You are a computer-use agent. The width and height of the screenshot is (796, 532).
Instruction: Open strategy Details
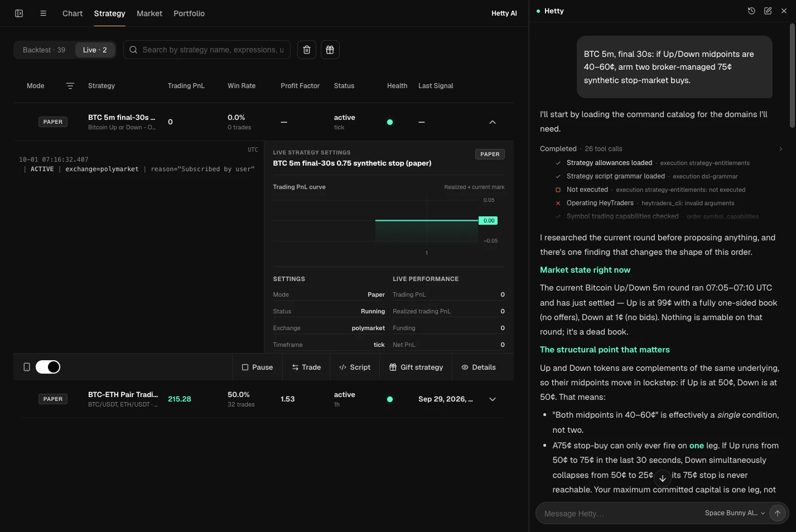479,367
